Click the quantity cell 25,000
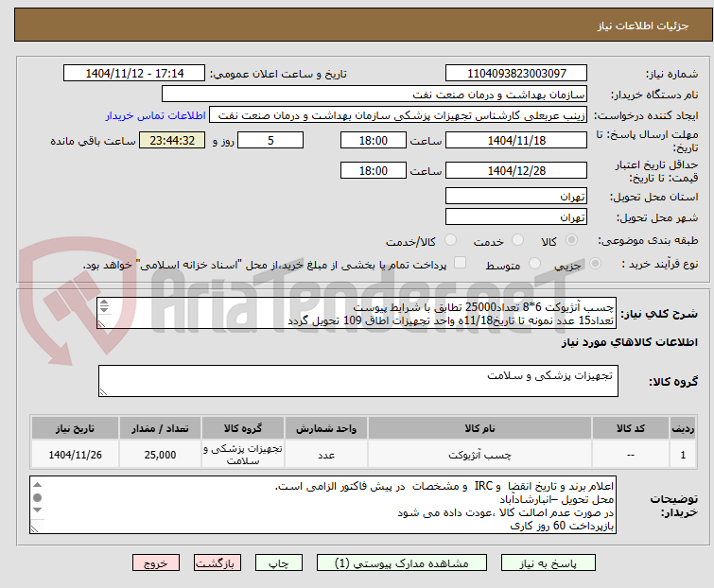 click(x=160, y=455)
